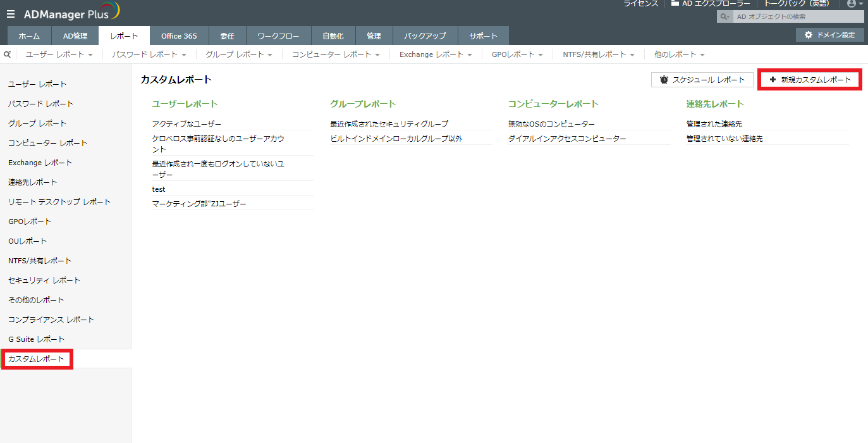This screenshot has width=868, height=443.
Task: Open the hamburger menu beside ADManager Plus
Action: point(11,14)
